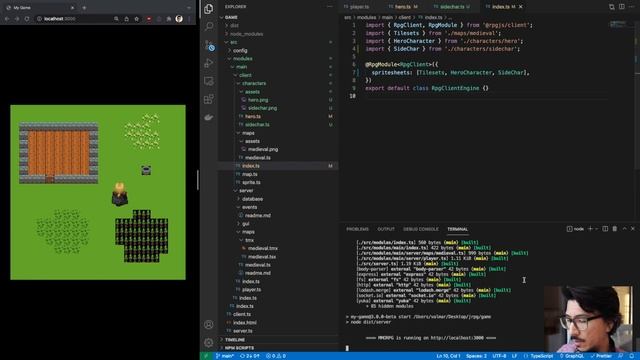Change language mode TypeScript status item
Screen dimensions: 640x360
pos(542,356)
